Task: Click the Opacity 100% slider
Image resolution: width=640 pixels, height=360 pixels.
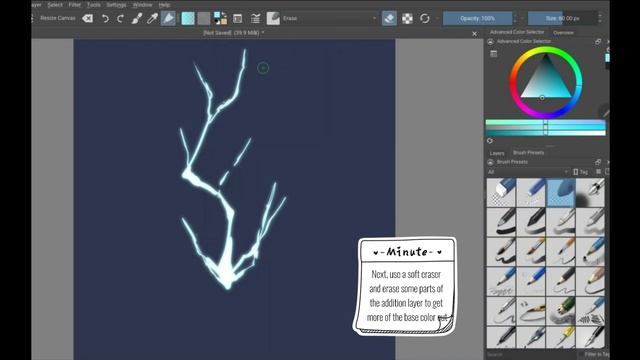Action: 478,18
